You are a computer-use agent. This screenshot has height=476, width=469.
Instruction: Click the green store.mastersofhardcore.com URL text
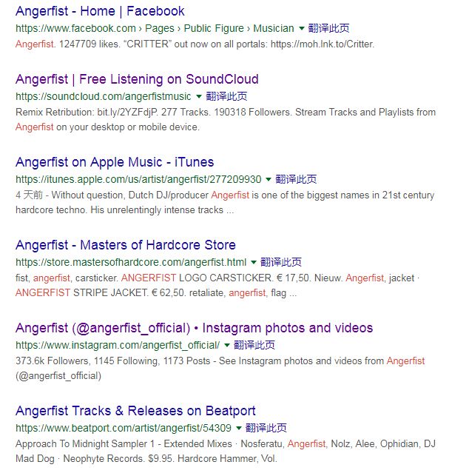(x=131, y=262)
